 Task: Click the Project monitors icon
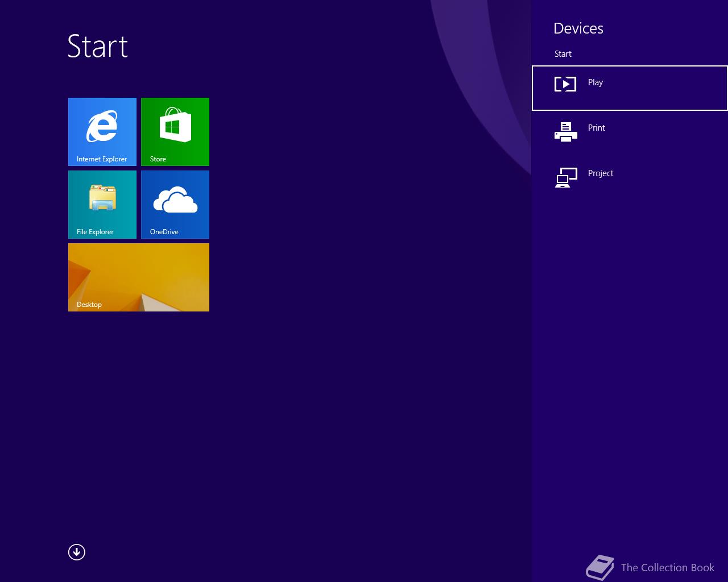(x=566, y=177)
